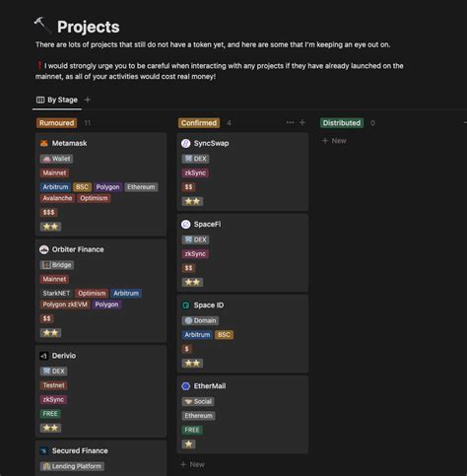Click Social tag on EtherMail card
Viewport: 467px width, 476px height.
(198, 401)
